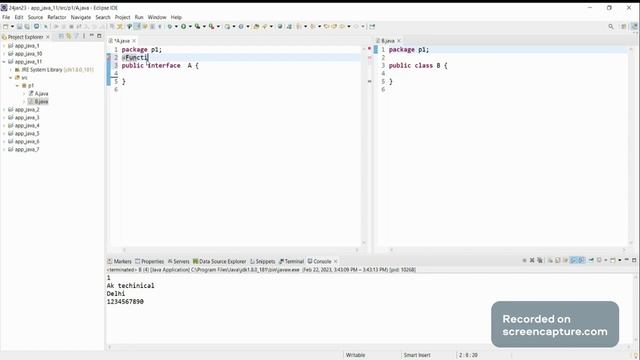
Task: Close the Console tab
Action: pos(336,261)
